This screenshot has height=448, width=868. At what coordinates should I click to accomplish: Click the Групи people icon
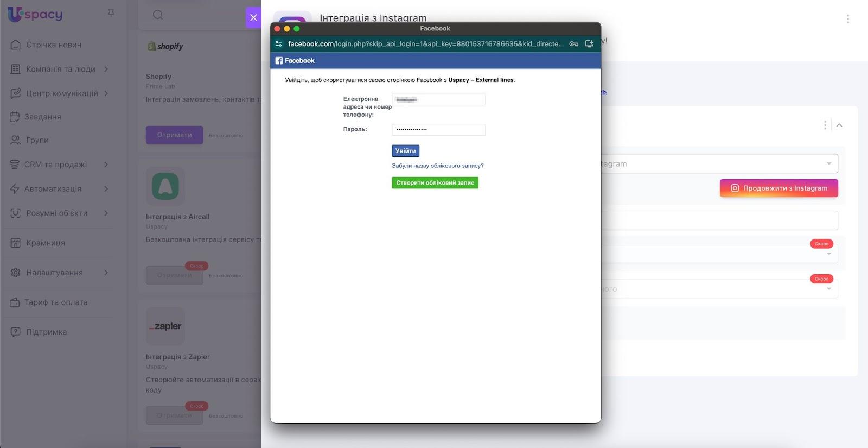coord(15,140)
